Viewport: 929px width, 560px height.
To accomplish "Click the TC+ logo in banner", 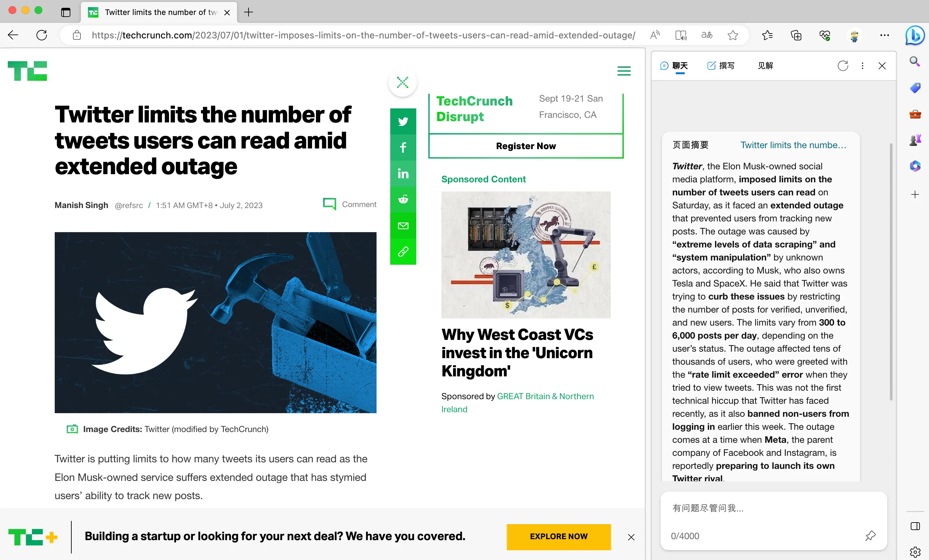I will click(x=33, y=537).
